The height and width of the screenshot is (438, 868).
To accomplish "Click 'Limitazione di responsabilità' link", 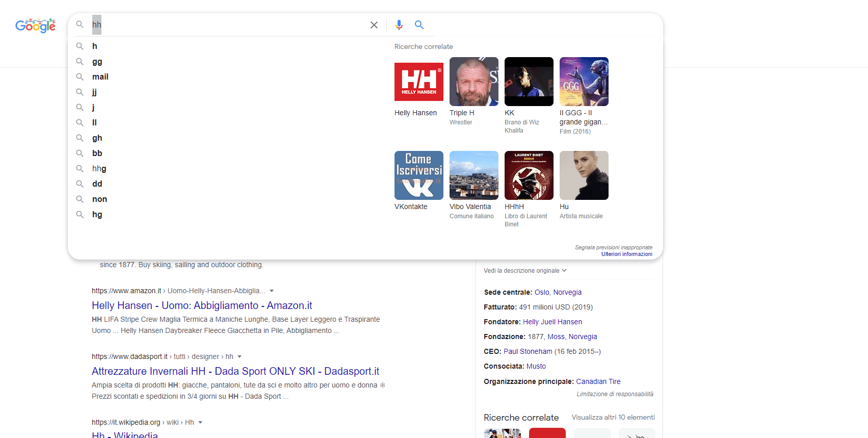I will (615, 394).
